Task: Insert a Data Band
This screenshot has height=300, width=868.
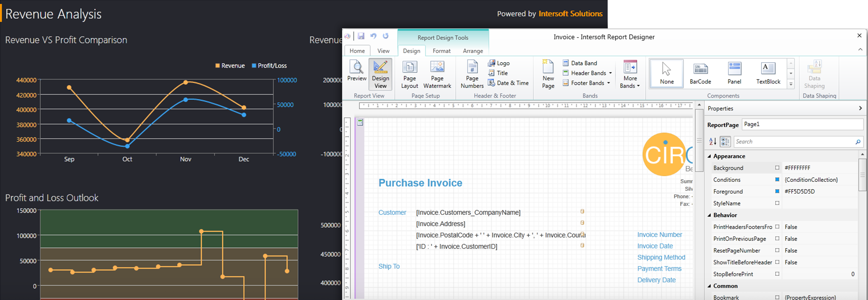Action: click(580, 63)
